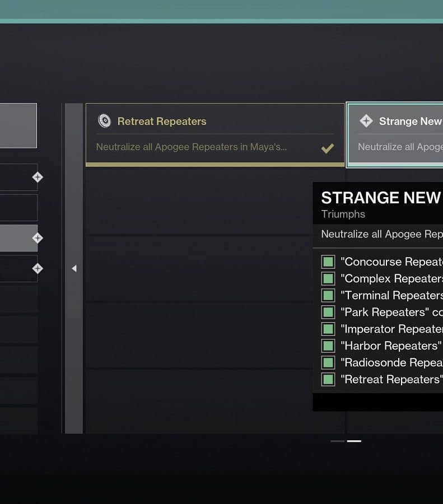The height and width of the screenshot is (504, 443).
Task: Click the Strange New diamond emblem icon
Action: [366, 121]
